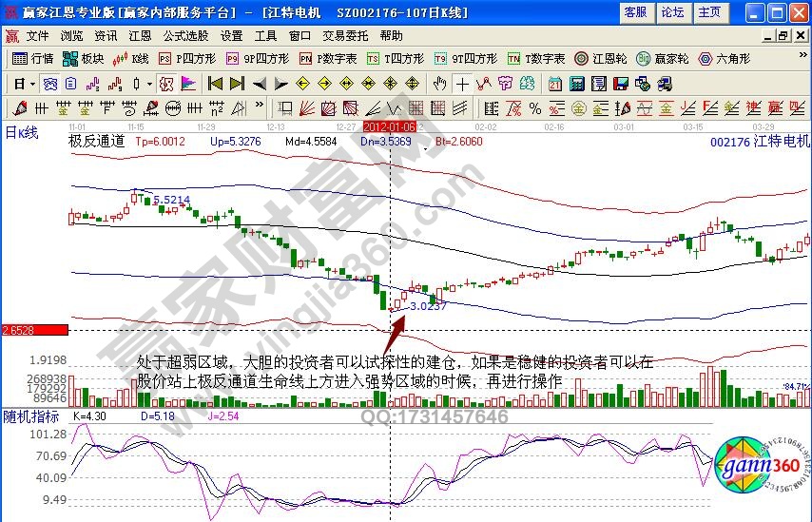Switch to K线 candlestick chart icon
The width and height of the screenshot is (812, 522).
click(129, 58)
